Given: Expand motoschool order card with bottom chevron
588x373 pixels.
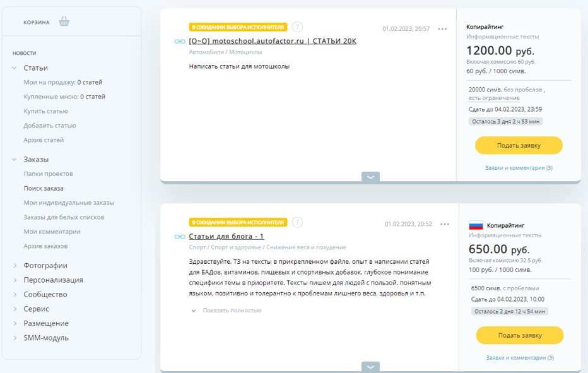Looking at the screenshot, I should pos(370,177).
